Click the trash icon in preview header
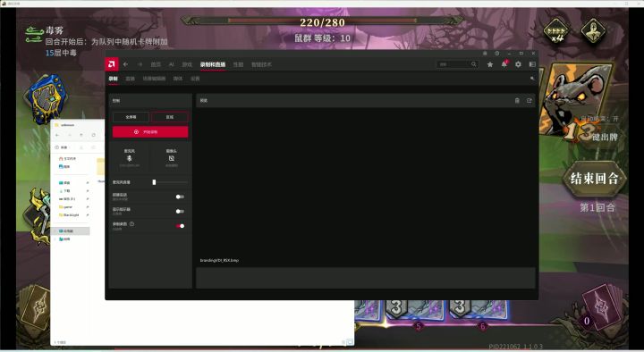 tap(517, 101)
